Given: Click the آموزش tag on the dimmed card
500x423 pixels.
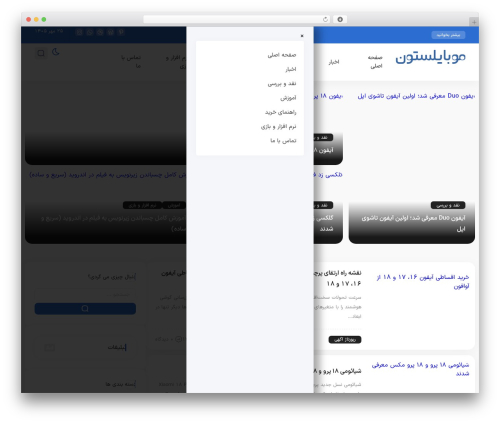Looking at the screenshot, I should 174,205.
